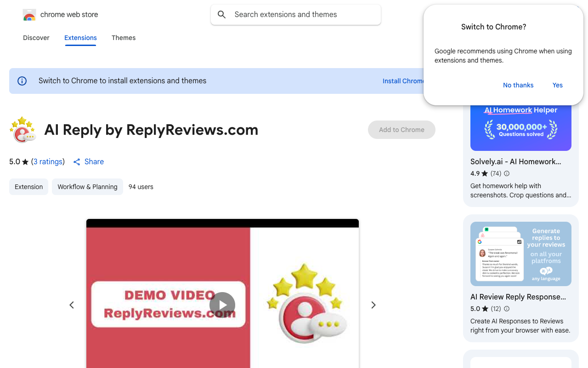
Task: Click the Chrome Web Store logo
Action: tap(29, 15)
